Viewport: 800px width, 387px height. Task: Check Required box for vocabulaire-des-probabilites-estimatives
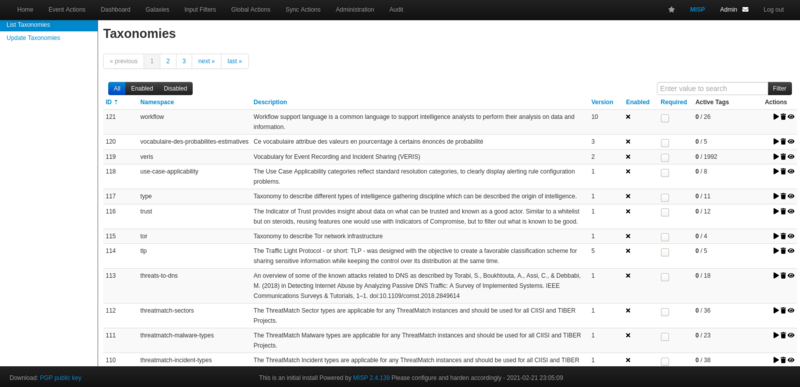[665, 143]
